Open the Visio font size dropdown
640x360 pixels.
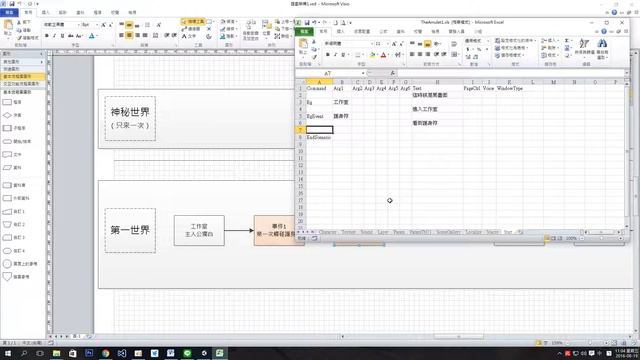click(96, 25)
